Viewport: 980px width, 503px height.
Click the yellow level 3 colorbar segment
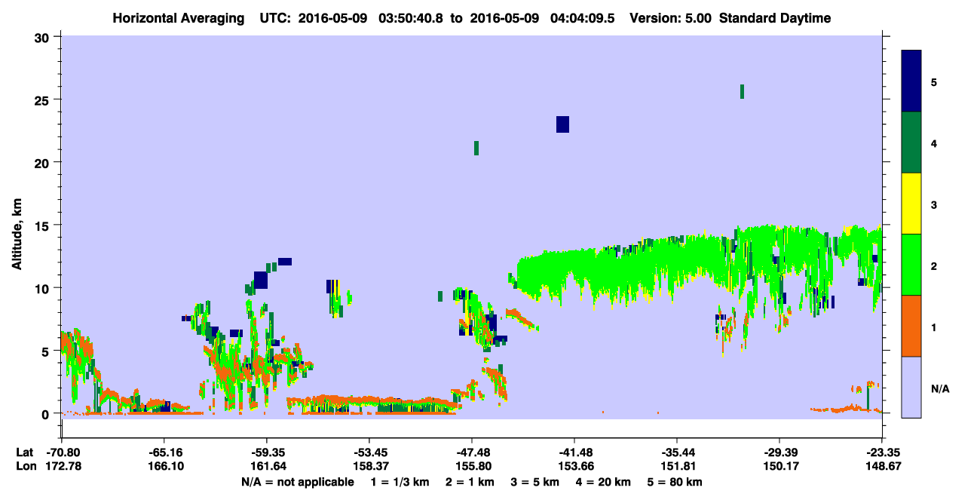(911, 204)
